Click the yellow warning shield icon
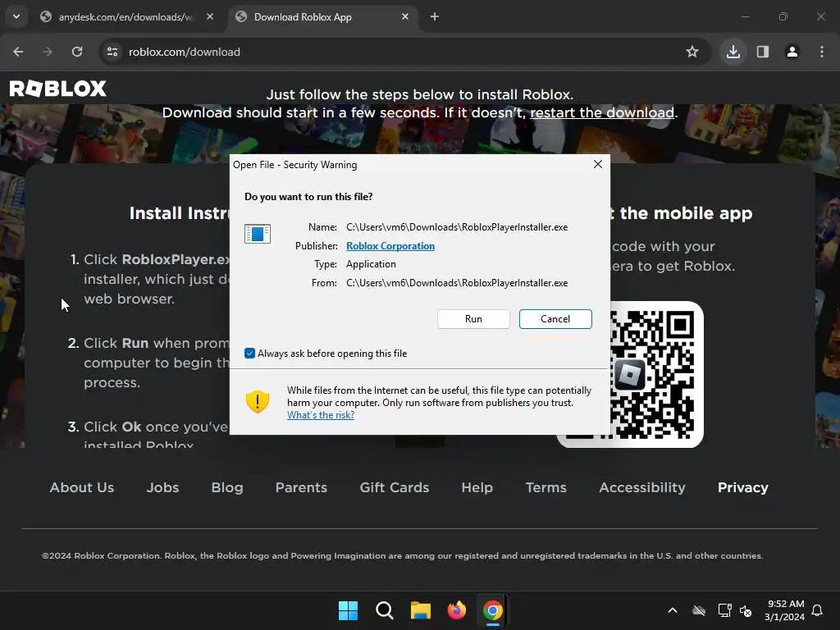The image size is (840, 630). pyautogui.click(x=257, y=401)
